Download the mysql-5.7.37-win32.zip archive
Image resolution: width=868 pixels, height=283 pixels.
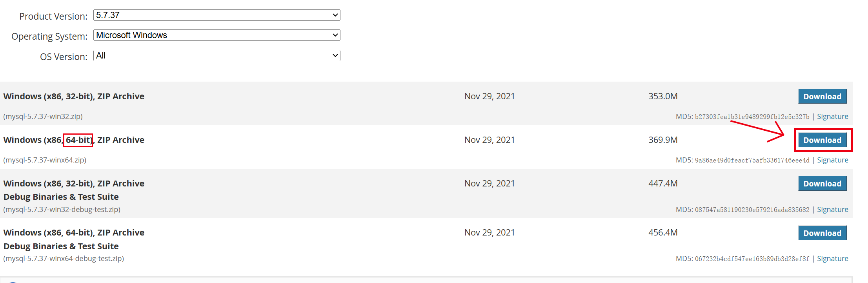click(x=822, y=97)
